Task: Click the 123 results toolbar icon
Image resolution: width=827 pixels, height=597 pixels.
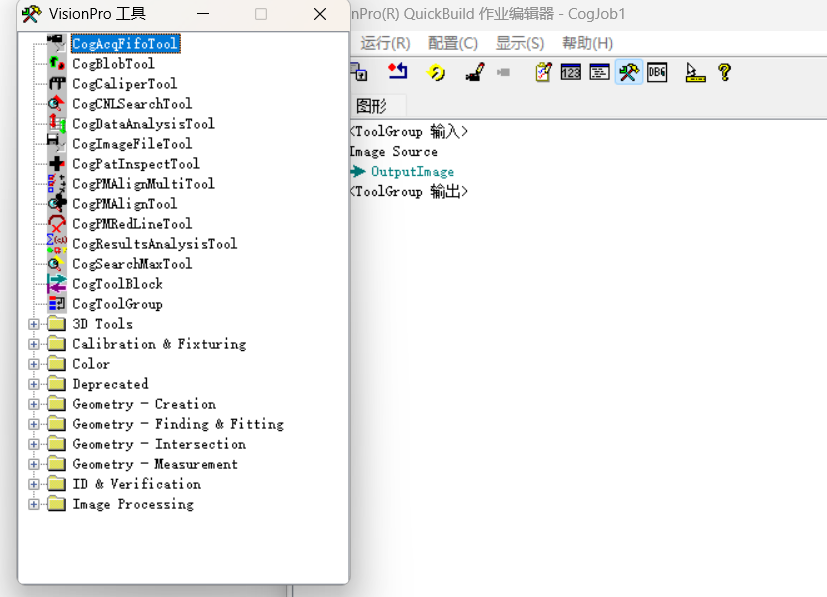Action: tap(571, 72)
